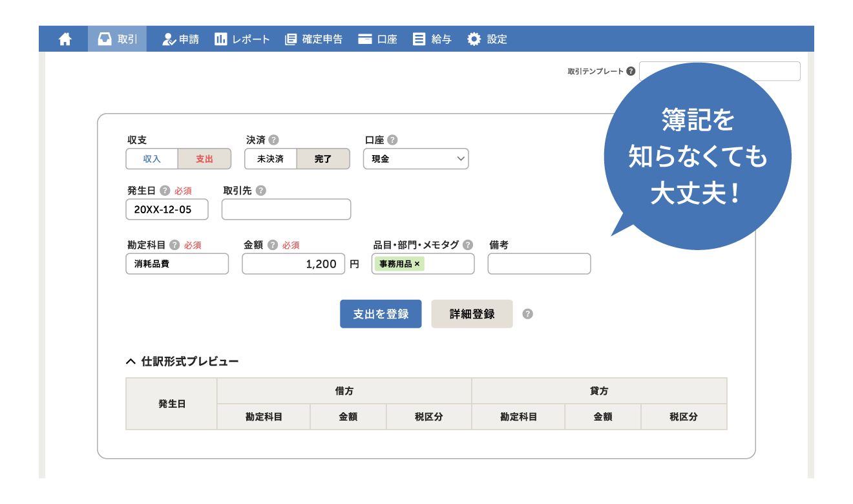
Task: Open the 申請 menu
Action: tap(180, 39)
